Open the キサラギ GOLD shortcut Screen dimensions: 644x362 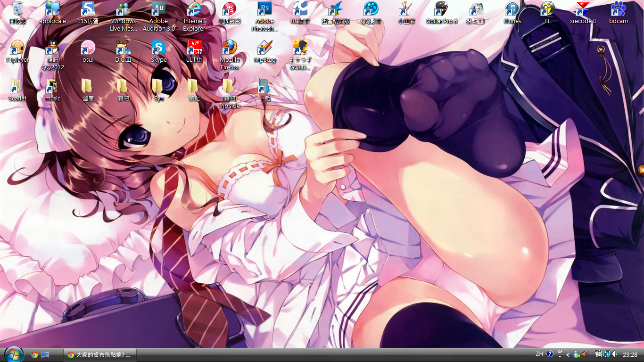coord(300,55)
